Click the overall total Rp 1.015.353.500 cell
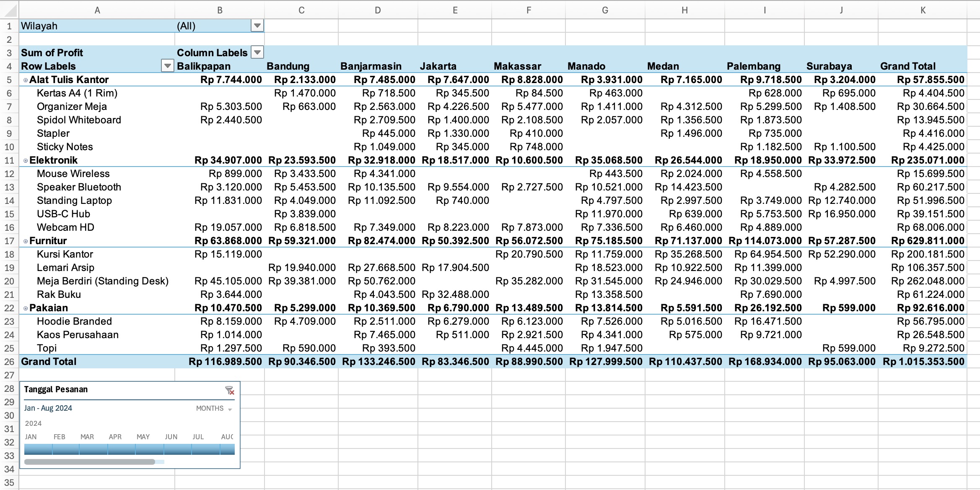Viewport: 980px width, 490px height. click(x=923, y=362)
